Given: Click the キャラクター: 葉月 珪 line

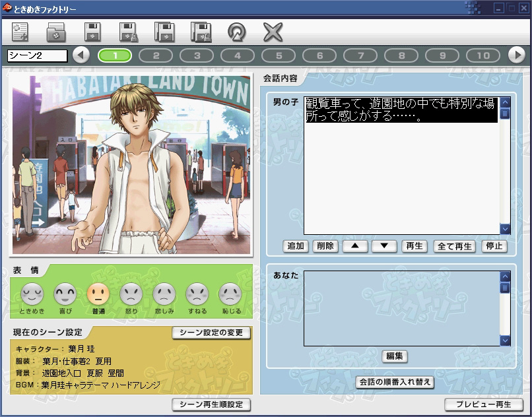Looking at the screenshot, I should [55, 349].
